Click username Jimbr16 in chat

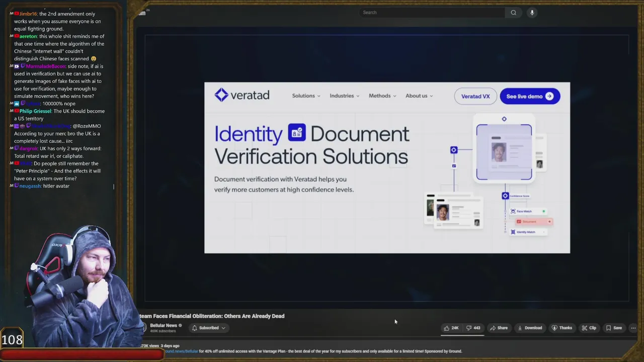tap(28, 14)
